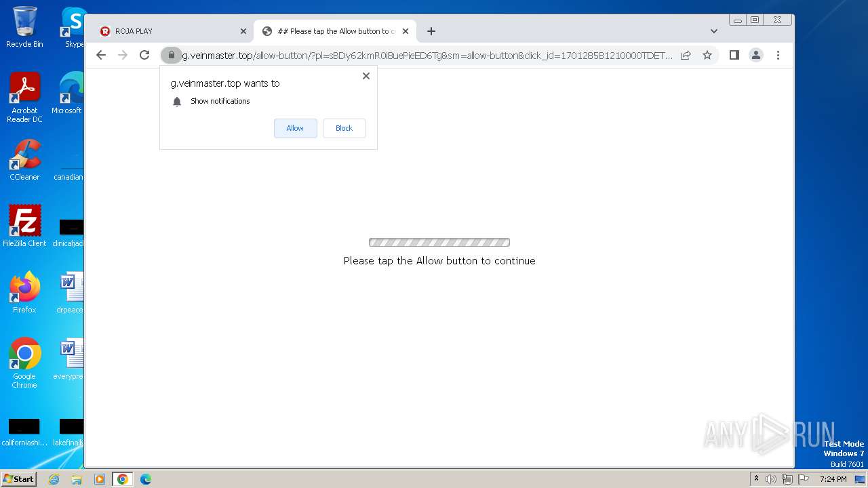
Task: Go forward to the next page
Action: click(123, 55)
